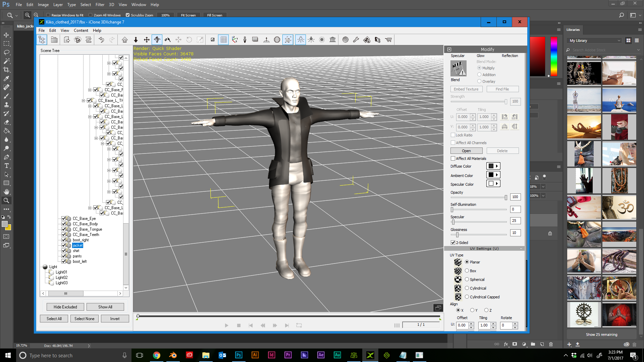The height and width of the screenshot is (362, 644).
Task: Choose Addition blend mode radio
Action: [x=479, y=74]
